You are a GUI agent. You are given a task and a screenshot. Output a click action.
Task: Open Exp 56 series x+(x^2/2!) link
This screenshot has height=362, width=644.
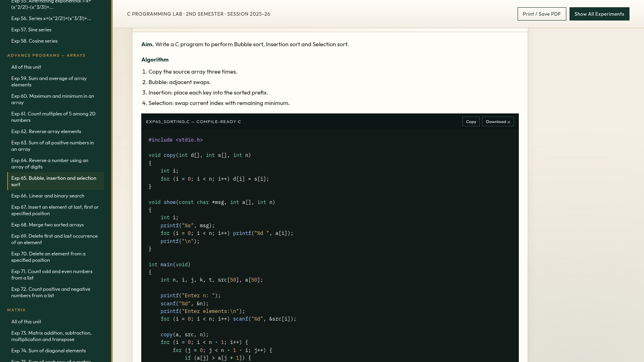tap(56, 19)
